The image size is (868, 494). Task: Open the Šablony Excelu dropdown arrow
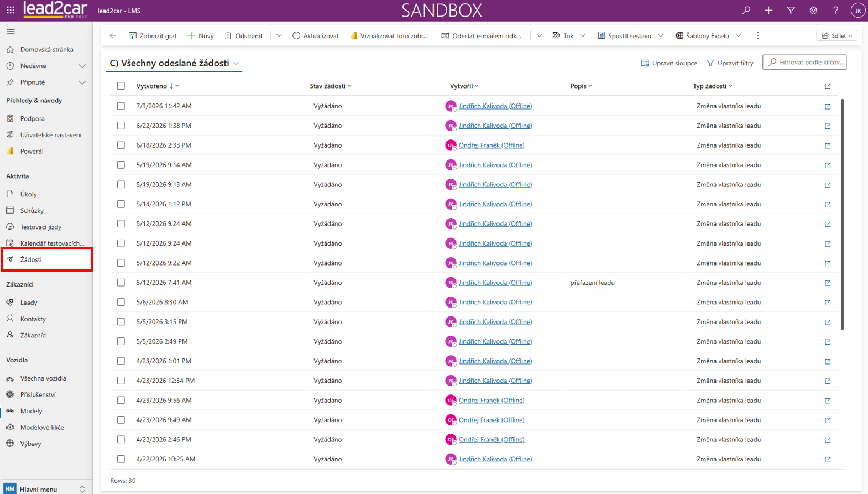(x=739, y=35)
